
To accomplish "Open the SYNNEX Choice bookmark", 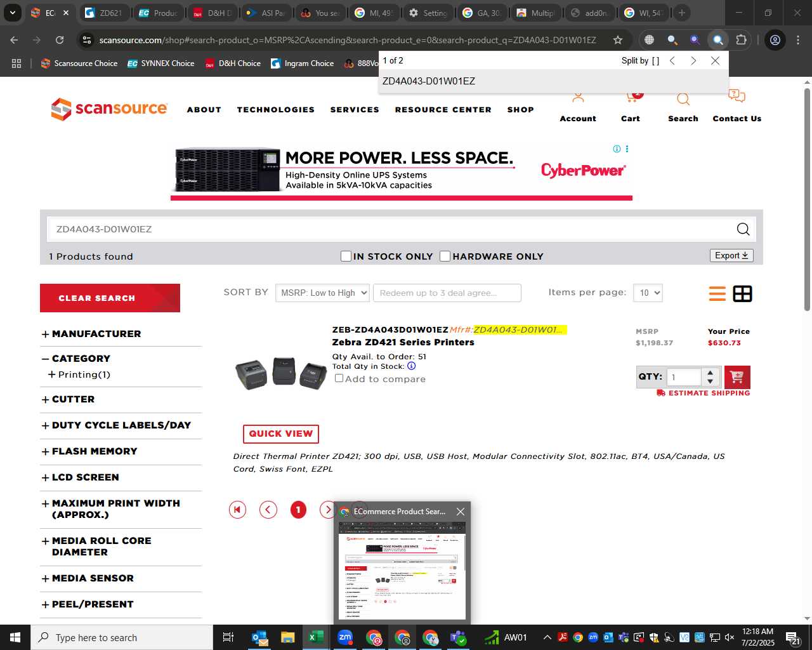I will [x=161, y=63].
